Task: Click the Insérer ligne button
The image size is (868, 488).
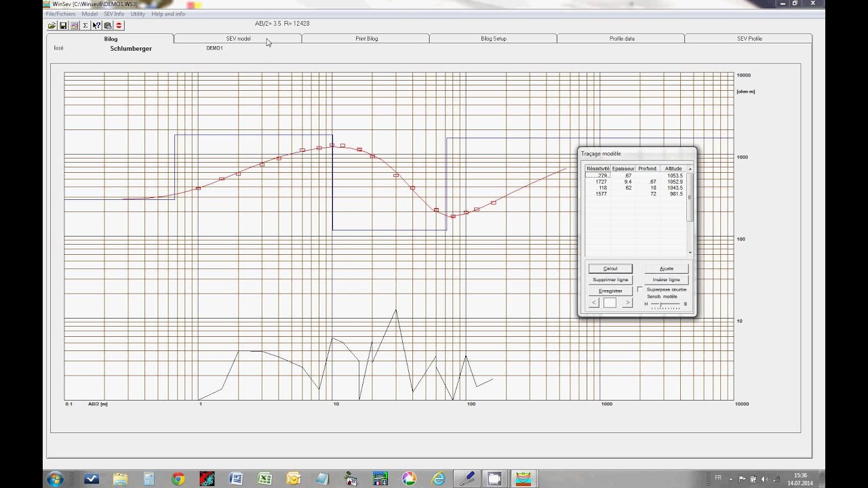Action: tap(667, 279)
